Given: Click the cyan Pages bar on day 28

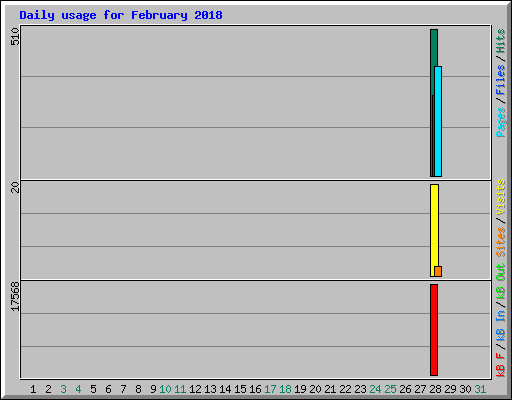Looking at the screenshot, I should 438,121.
